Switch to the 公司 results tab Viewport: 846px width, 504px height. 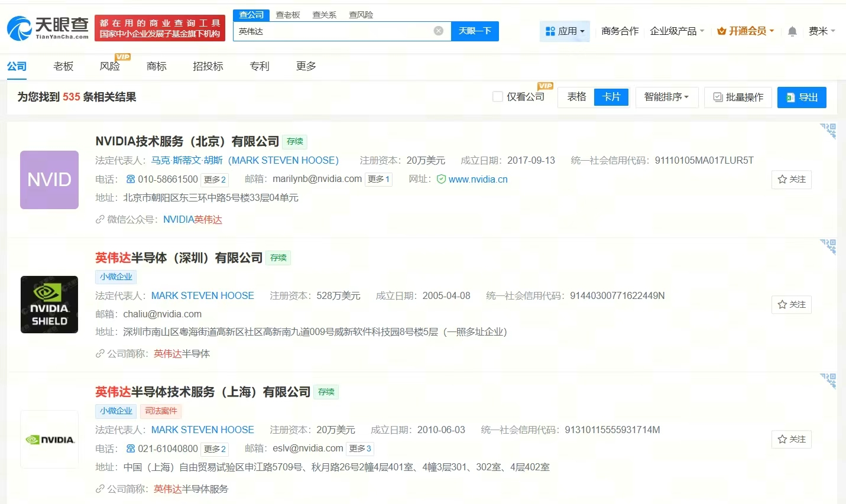[17, 66]
